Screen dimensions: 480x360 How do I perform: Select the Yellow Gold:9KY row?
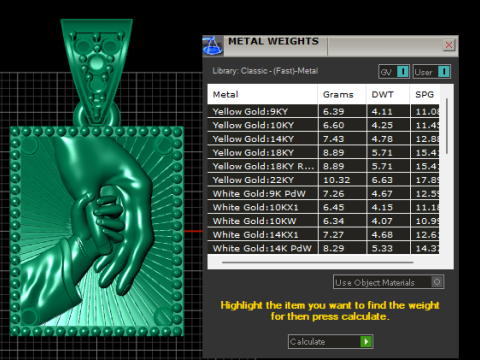(x=323, y=111)
